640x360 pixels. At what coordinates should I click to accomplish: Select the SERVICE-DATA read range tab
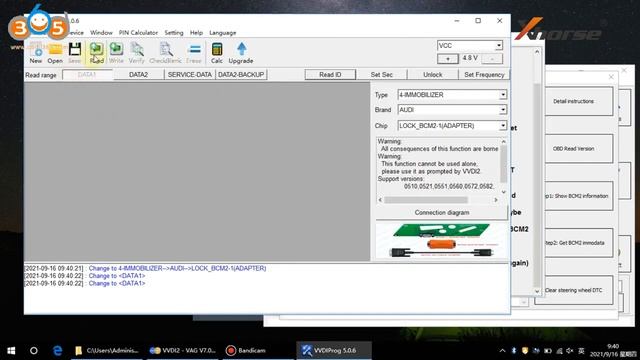pos(190,75)
